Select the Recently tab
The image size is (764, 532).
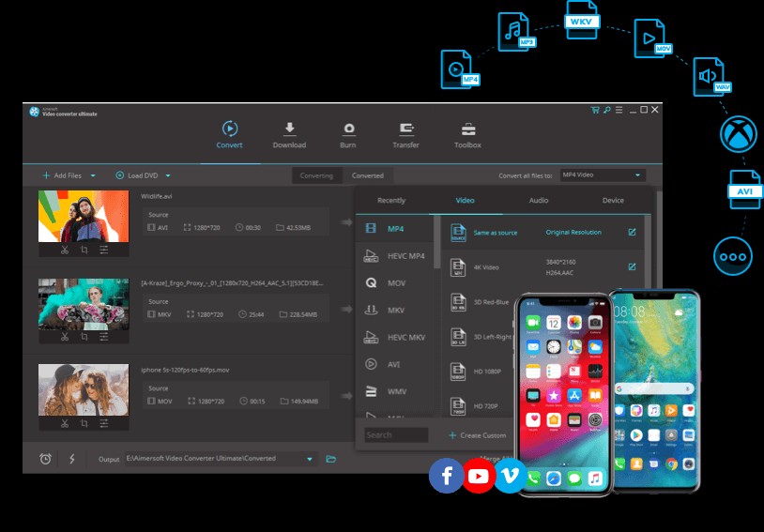click(391, 201)
